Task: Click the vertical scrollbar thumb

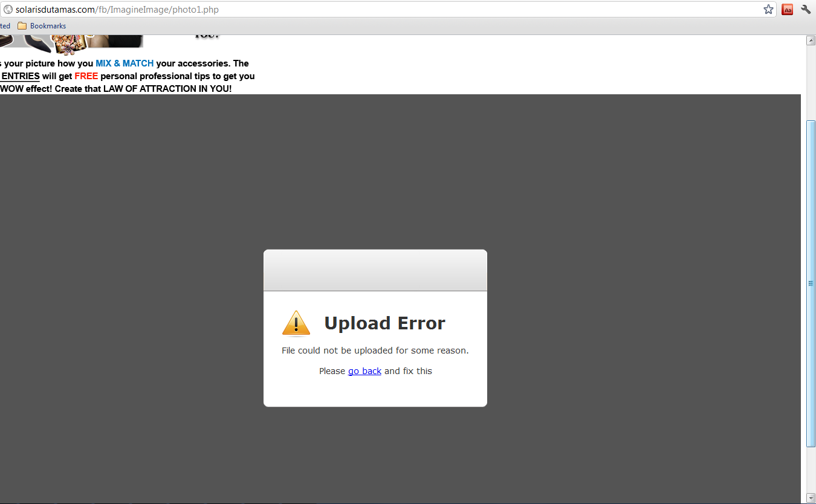Action: click(811, 283)
